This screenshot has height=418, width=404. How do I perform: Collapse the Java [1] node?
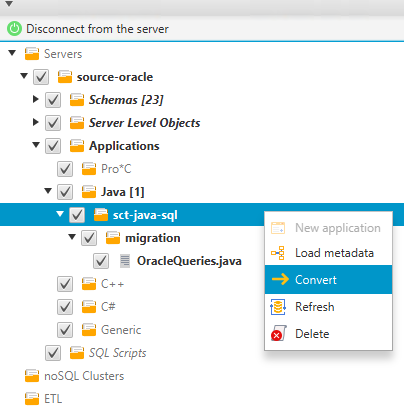(48, 191)
